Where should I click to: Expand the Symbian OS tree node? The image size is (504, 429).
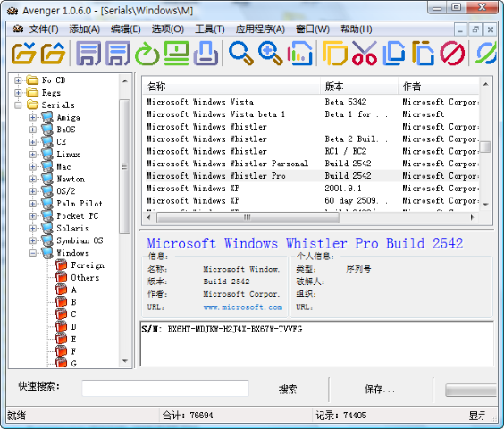pos(33,240)
